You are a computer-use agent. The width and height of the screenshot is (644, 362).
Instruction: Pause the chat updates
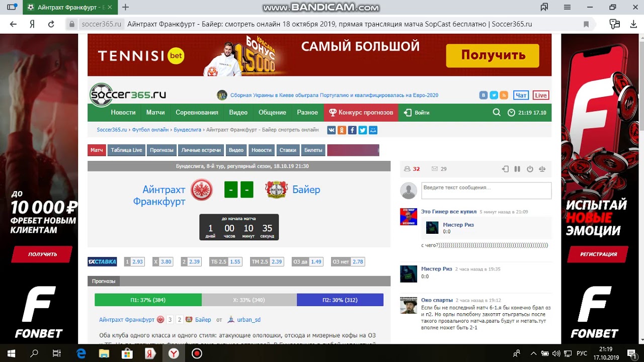[517, 169]
